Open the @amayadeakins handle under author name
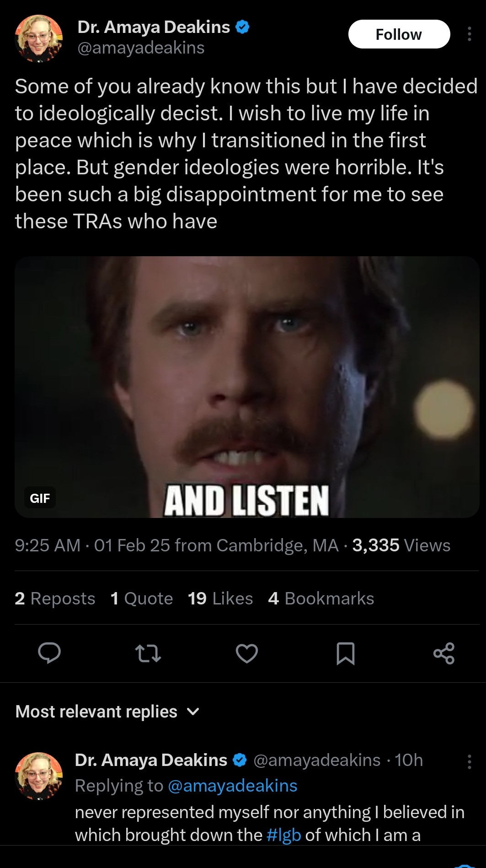The width and height of the screenshot is (486, 868). click(x=141, y=48)
